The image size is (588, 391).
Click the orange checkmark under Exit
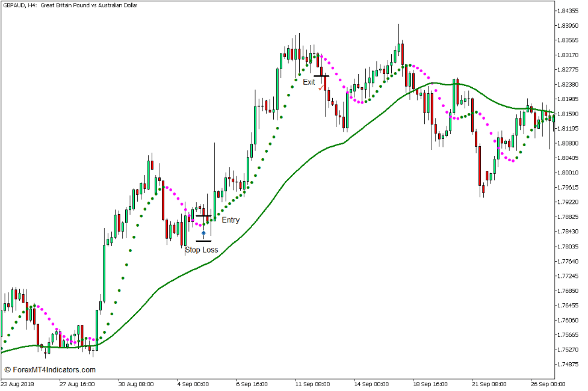[x=320, y=88]
